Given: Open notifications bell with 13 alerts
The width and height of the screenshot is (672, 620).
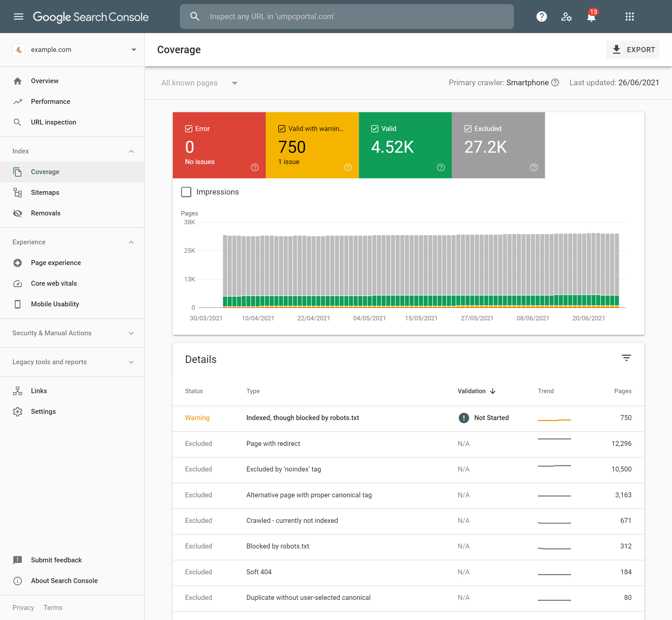Looking at the screenshot, I should tap(591, 16).
